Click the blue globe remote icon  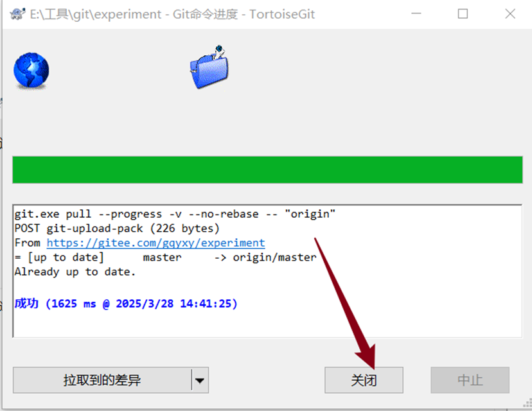[x=31, y=70]
